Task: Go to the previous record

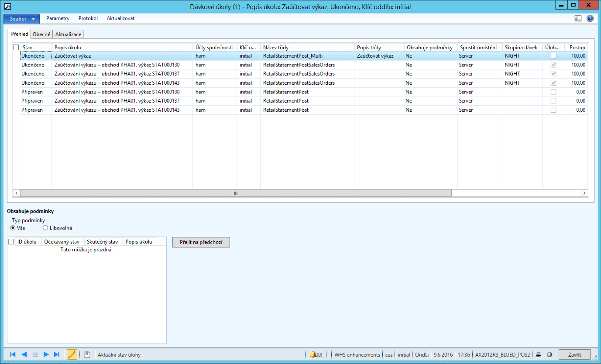Action: [x=23, y=354]
